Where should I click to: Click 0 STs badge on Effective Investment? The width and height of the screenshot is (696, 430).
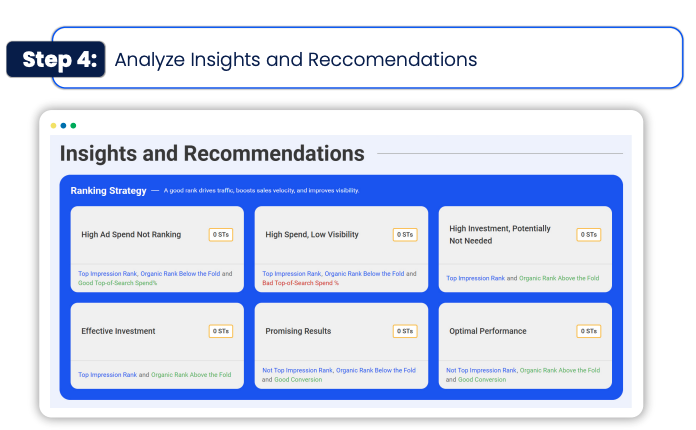coord(221,331)
